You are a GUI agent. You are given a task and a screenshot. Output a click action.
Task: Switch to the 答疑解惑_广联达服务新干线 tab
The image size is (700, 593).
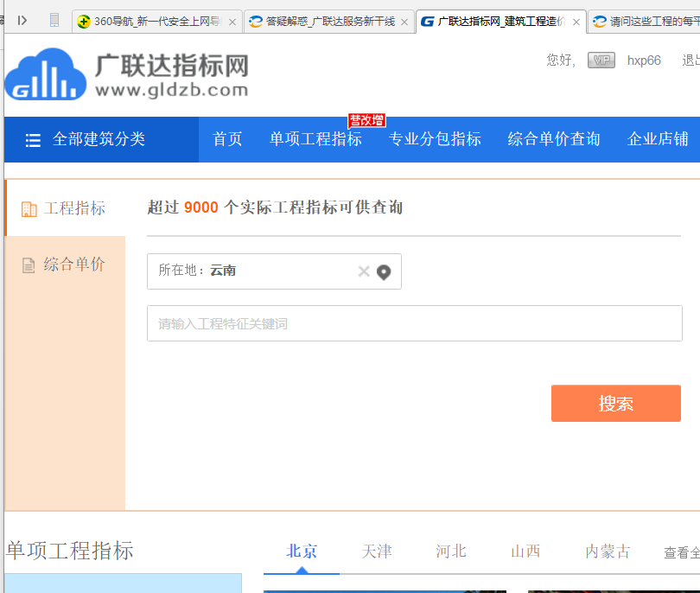(329, 22)
